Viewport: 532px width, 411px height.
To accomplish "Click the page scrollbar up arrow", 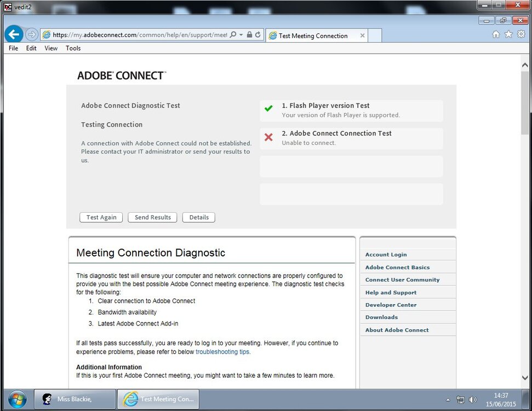I will [525, 65].
